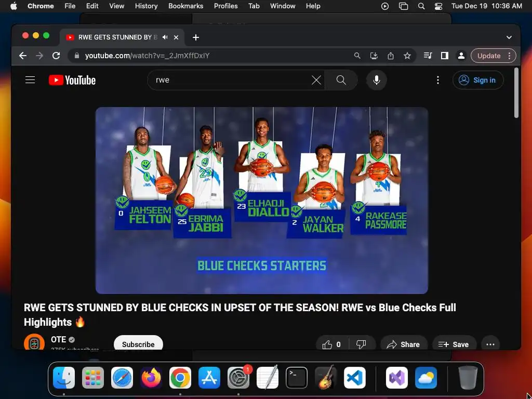Open the Bookmarks menu

[185, 6]
